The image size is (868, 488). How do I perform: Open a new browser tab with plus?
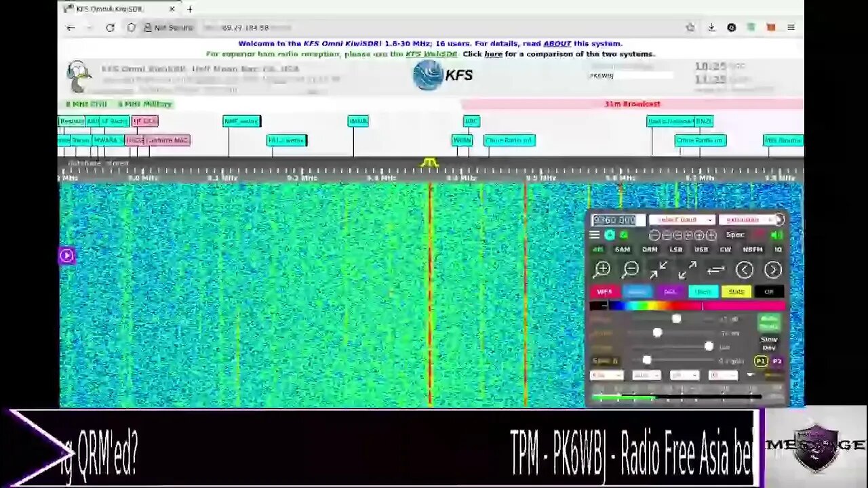coord(190,9)
